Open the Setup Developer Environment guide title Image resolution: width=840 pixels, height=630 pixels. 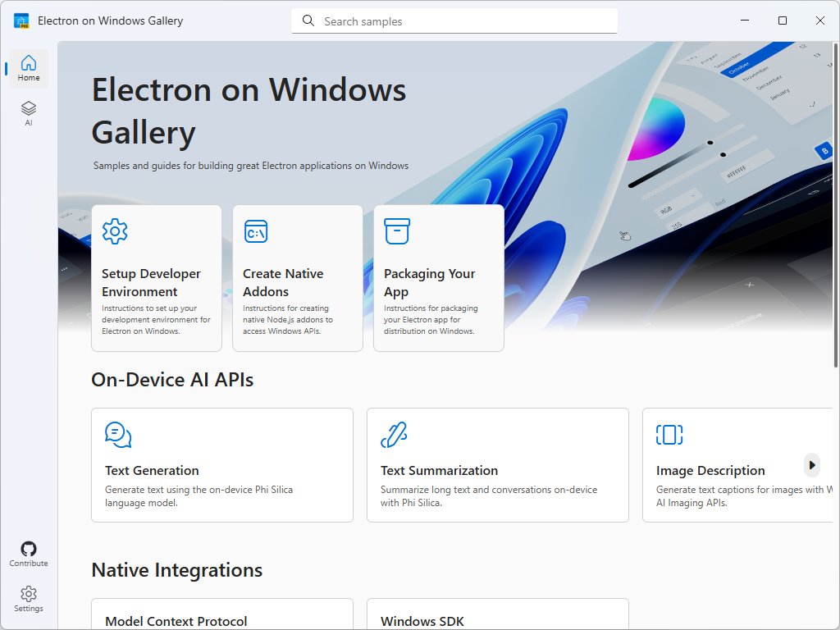click(151, 282)
